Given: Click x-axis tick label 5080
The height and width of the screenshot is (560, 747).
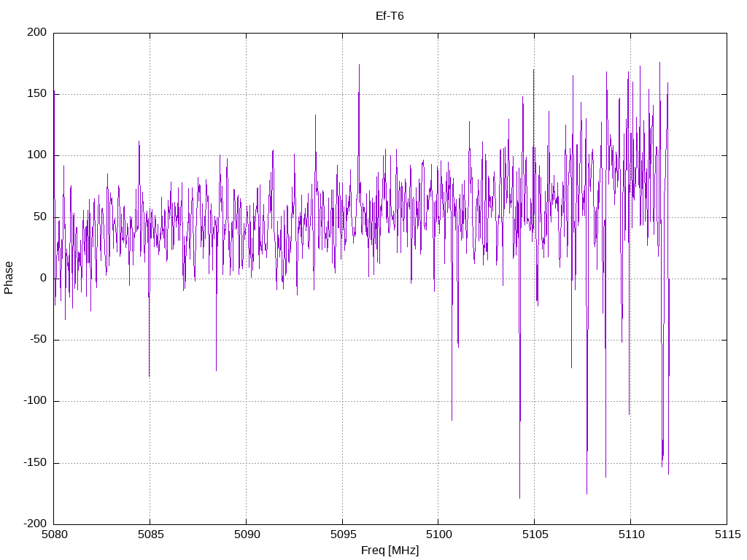Looking at the screenshot, I should pos(54,534).
